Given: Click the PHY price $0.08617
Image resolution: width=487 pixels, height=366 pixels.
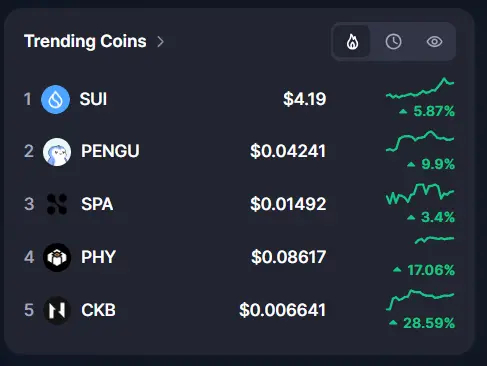Looking at the screenshot, I should tap(289, 257).
